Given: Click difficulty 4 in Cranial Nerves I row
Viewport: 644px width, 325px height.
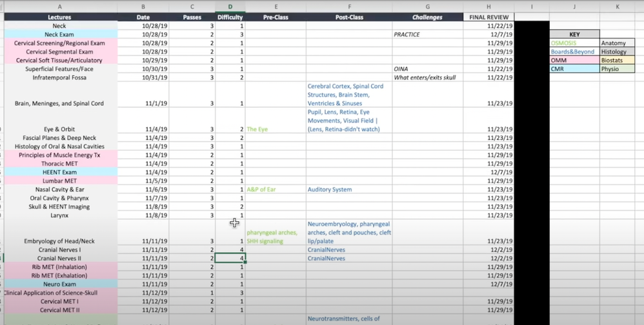Looking at the screenshot, I should click(x=230, y=250).
